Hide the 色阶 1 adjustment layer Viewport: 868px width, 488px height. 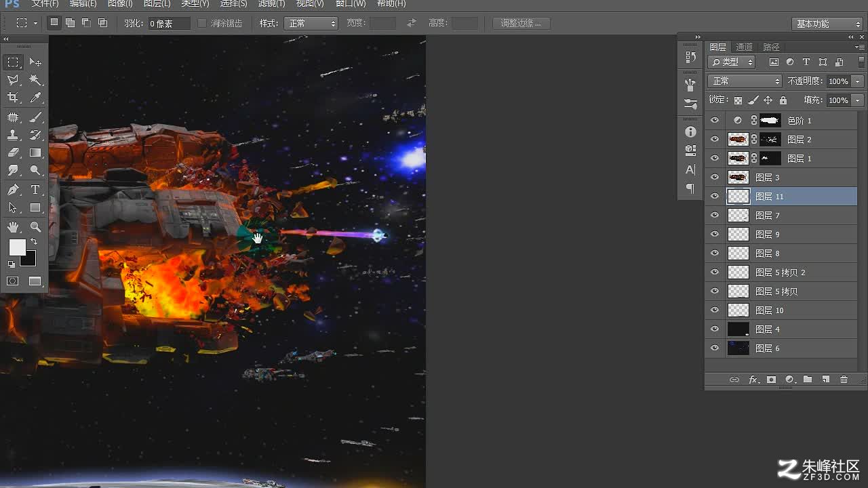(714, 121)
